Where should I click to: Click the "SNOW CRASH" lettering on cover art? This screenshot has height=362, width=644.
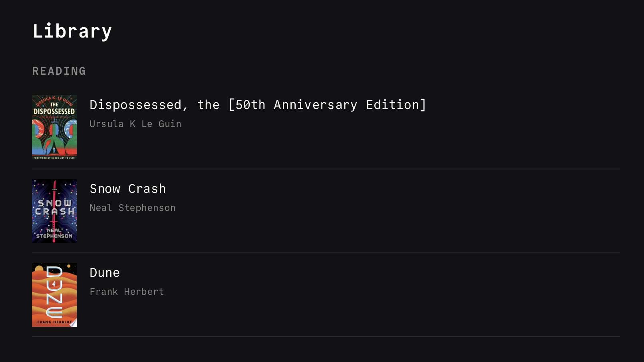(54, 207)
